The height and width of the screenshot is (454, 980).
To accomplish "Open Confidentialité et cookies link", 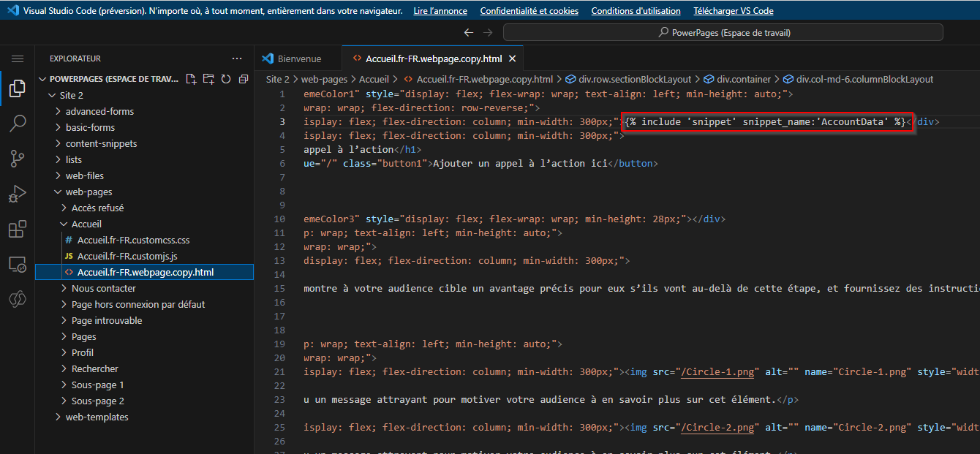I will point(529,11).
